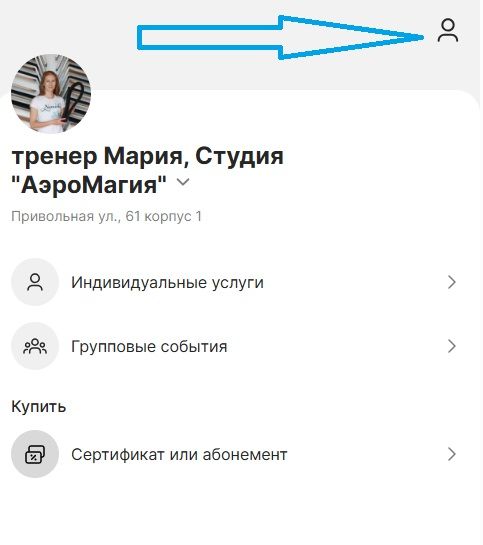Open the Групповые события right chevron
Viewport: 483px width, 545px height.
(452, 346)
